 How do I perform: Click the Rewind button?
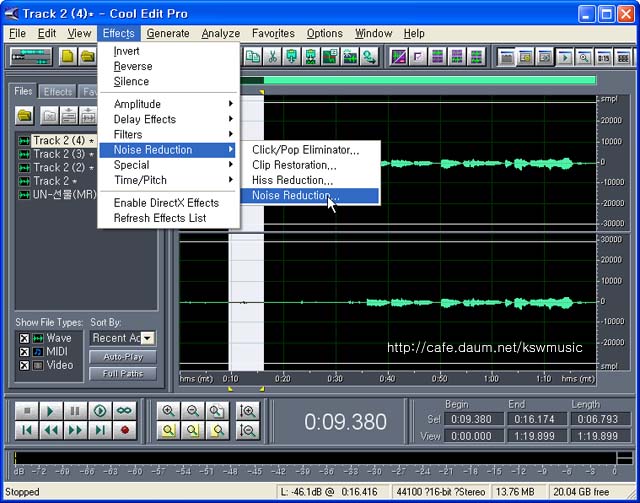pos(51,430)
